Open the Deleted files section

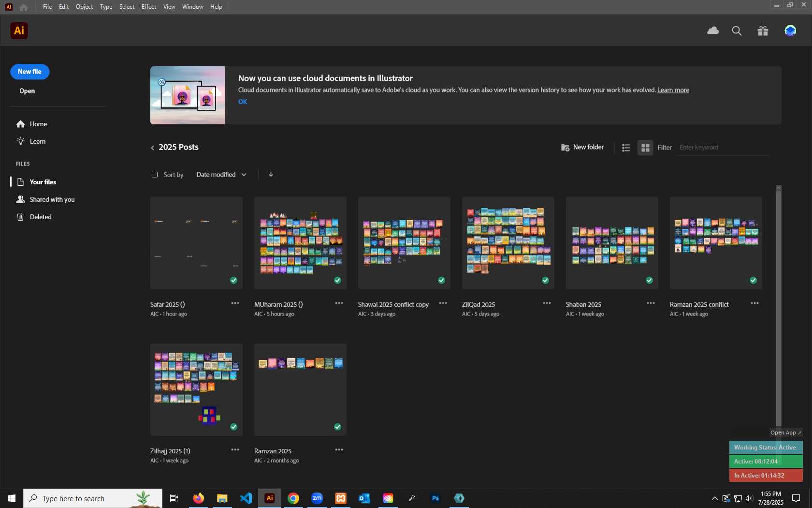point(34,217)
